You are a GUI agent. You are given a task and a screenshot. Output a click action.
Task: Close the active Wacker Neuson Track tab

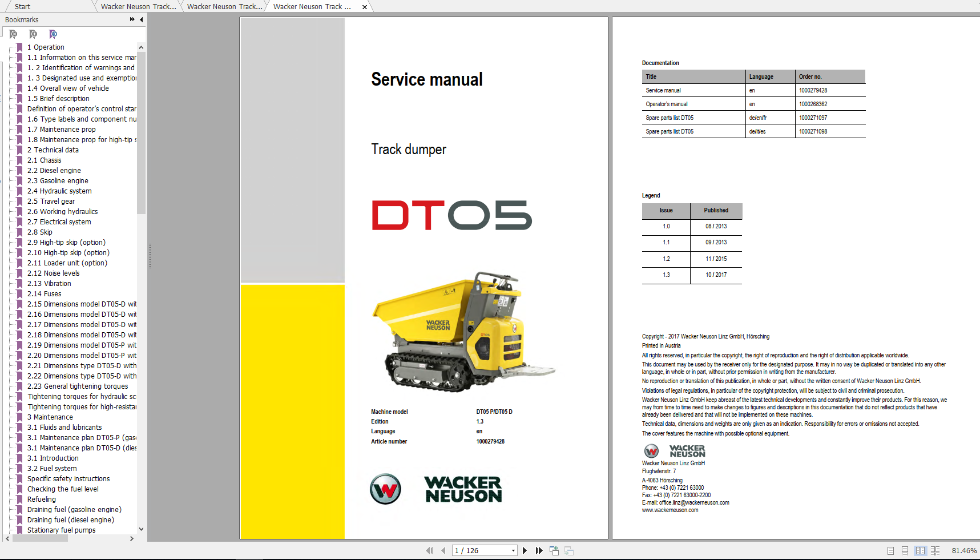pyautogui.click(x=365, y=7)
